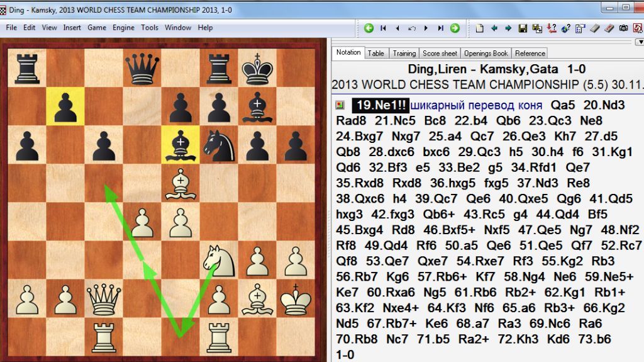
Task: Click the teal left arrow icon
Action: (494, 28)
